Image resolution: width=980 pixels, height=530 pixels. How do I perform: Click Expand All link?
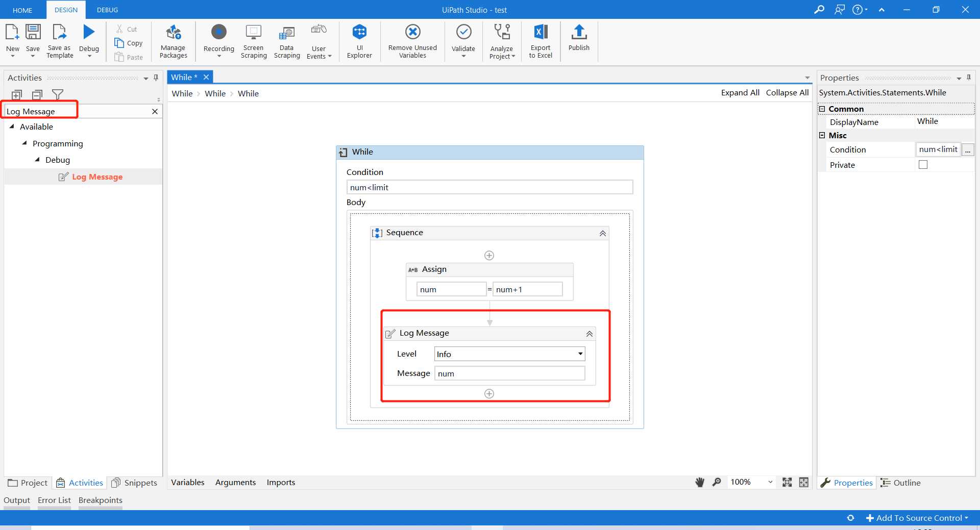[740, 92]
